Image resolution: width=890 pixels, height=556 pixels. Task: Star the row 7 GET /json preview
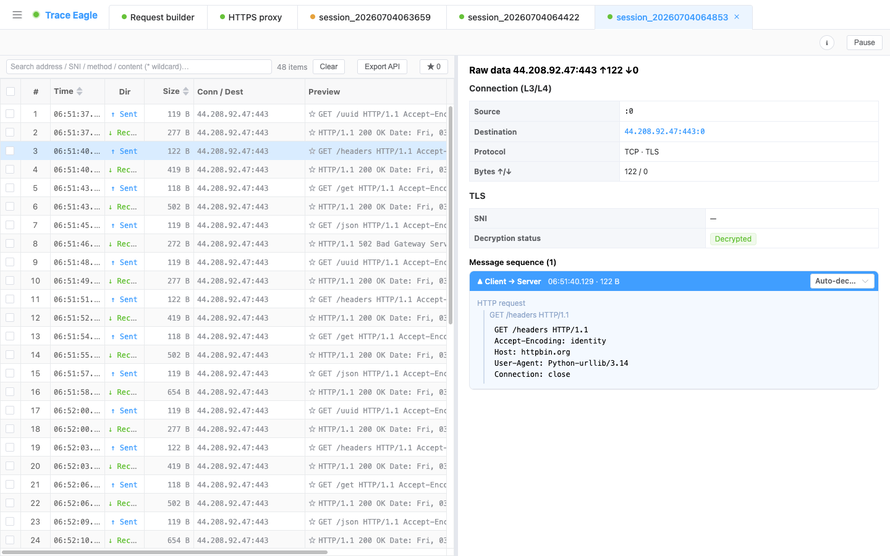tap(312, 225)
